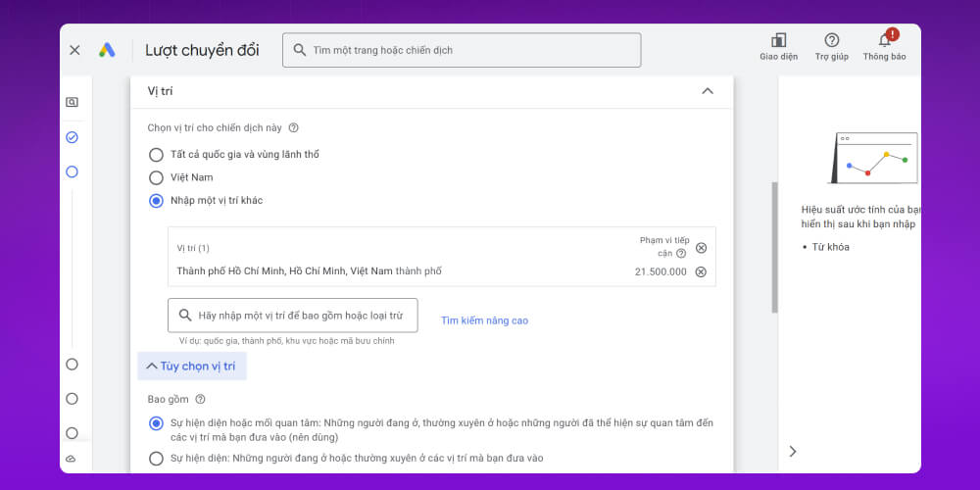Click help icon beside Chọn vị trí cho chiến dịch này
This screenshot has width=980, height=490.
(x=293, y=127)
